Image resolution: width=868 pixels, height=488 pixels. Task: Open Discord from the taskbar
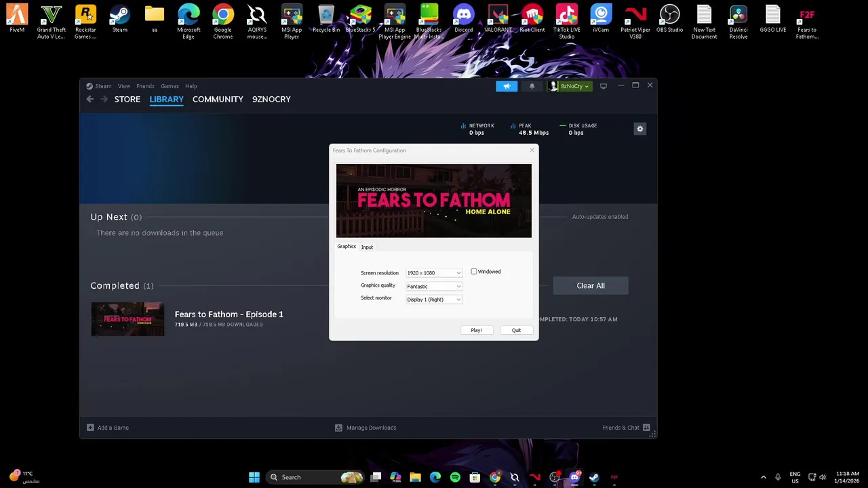575,477
